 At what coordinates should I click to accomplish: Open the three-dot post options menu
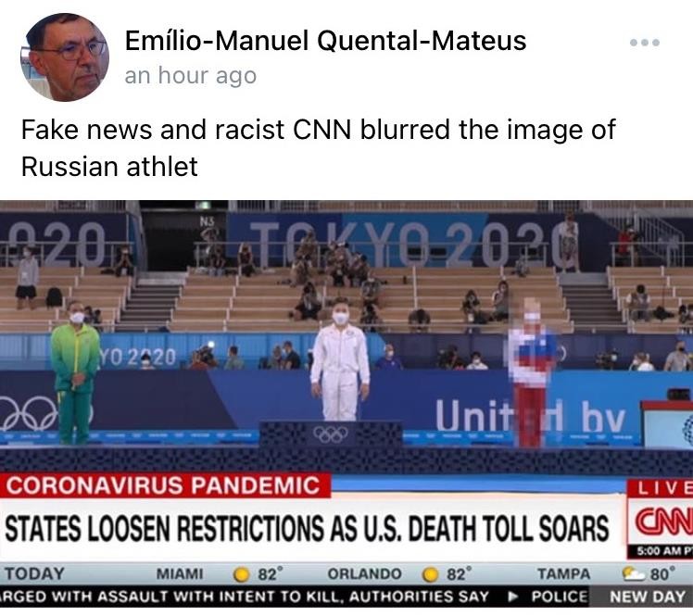[645, 43]
